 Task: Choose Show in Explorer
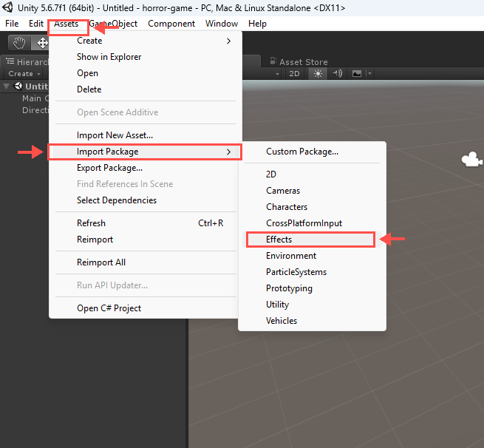click(x=146, y=57)
